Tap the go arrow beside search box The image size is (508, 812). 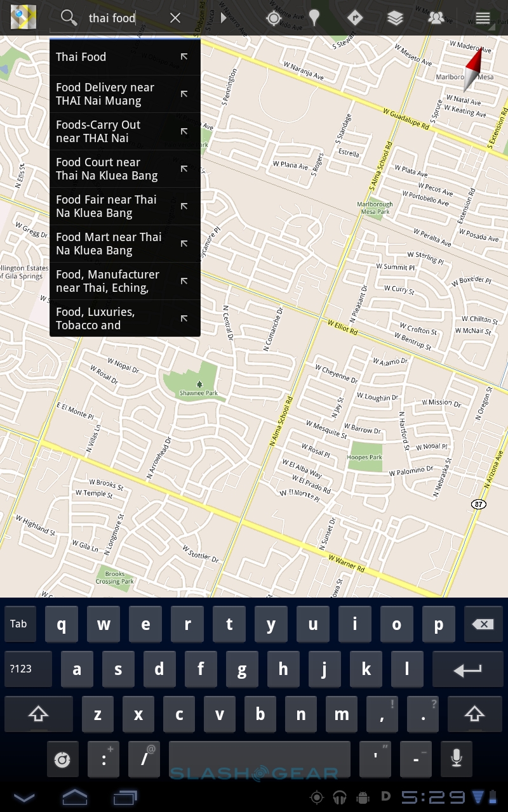pyautogui.click(x=224, y=18)
